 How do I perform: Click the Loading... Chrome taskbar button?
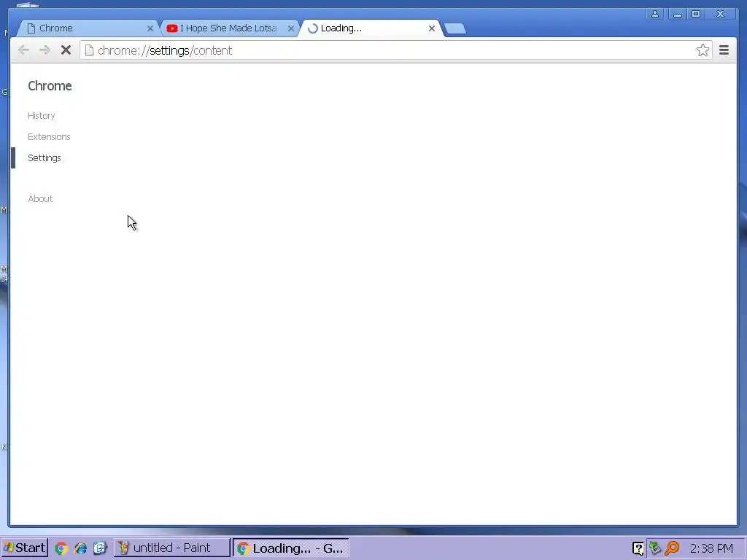pos(291,548)
